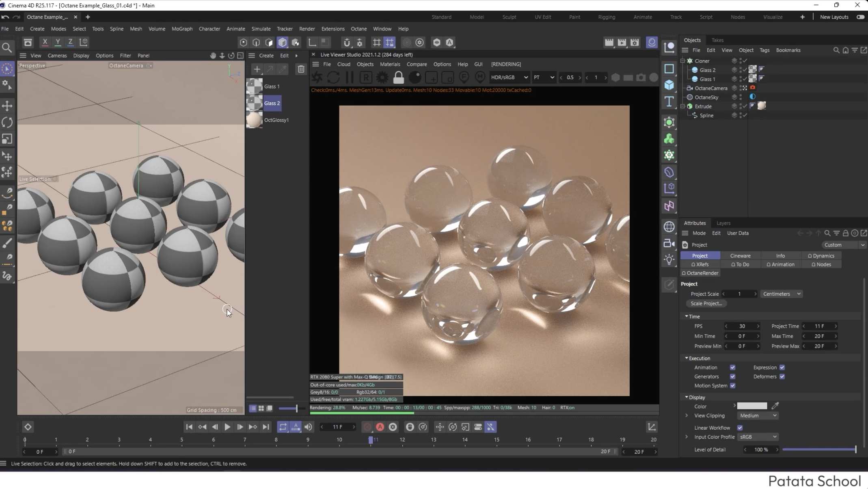This screenshot has width=868, height=489.
Task: Click the Scale Project... button
Action: [x=706, y=303]
